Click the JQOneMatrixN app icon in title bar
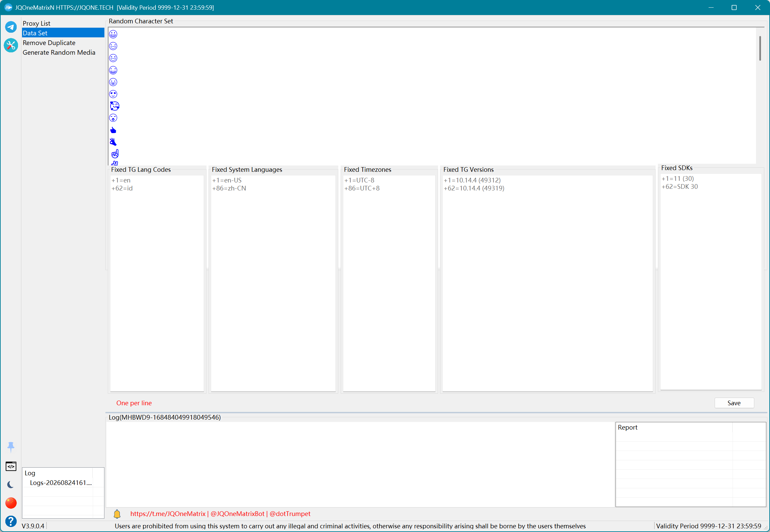This screenshot has width=770, height=532. 8,7
